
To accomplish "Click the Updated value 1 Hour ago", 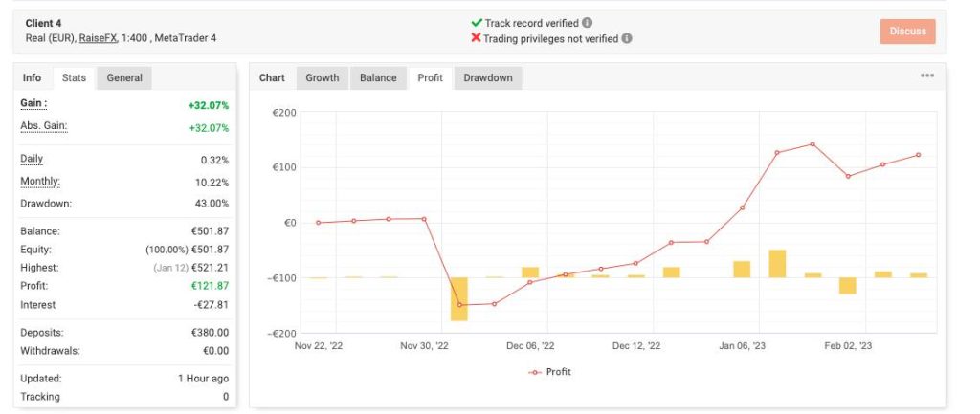I will tap(204, 379).
